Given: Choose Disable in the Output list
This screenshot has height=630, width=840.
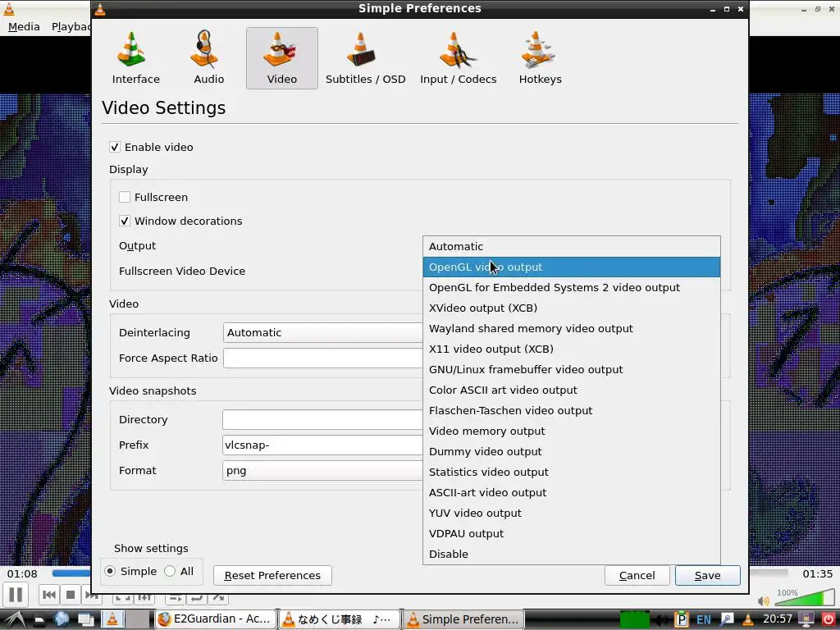Looking at the screenshot, I should point(572,554).
